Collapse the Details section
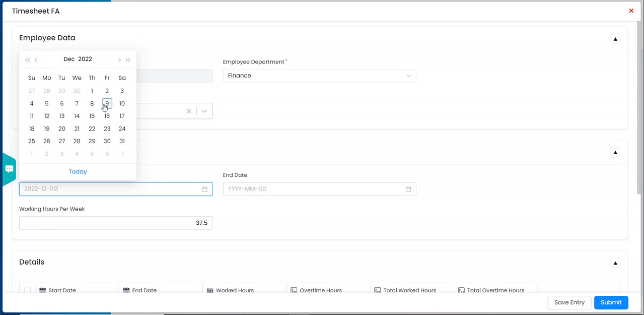This screenshot has height=315, width=644. pyautogui.click(x=615, y=263)
